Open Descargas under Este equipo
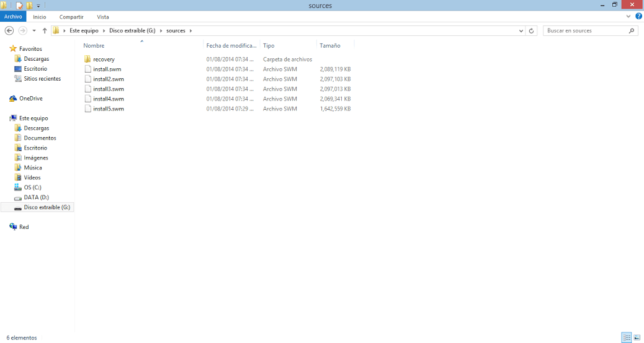This screenshot has width=644, height=343. pyautogui.click(x=36, y=128)
